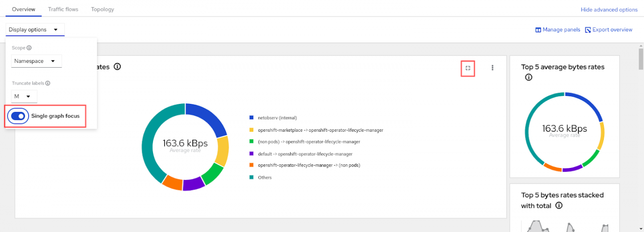Click info icon beside main panel title
This screenshot has width=644, height=232.
click(117, 67)
